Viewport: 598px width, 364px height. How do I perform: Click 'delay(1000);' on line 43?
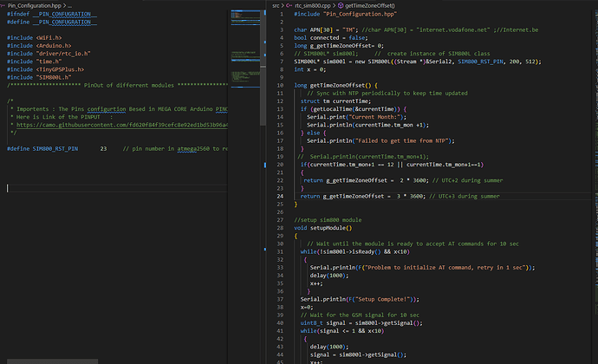pos(329,347)
